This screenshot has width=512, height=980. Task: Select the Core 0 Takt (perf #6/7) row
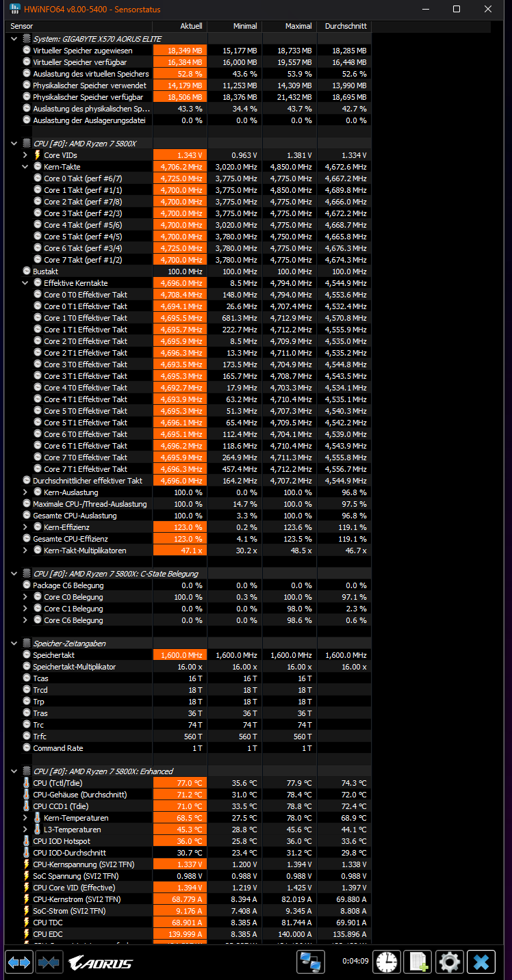[189, 178]
